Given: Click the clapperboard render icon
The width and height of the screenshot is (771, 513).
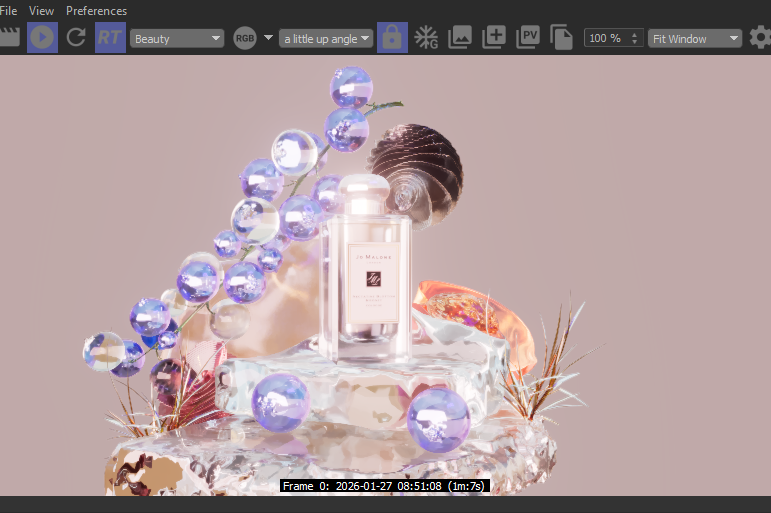Looking at the screenshot, I should click(10, 38).
